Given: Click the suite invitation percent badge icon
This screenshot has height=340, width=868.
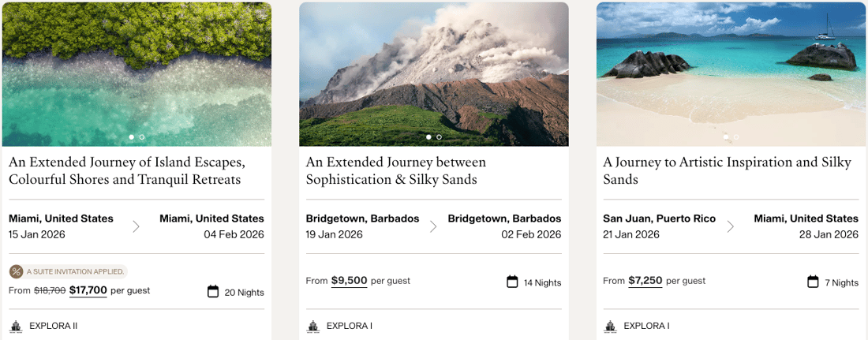Looking at the screenshot, I should click(x=16, y=271).
